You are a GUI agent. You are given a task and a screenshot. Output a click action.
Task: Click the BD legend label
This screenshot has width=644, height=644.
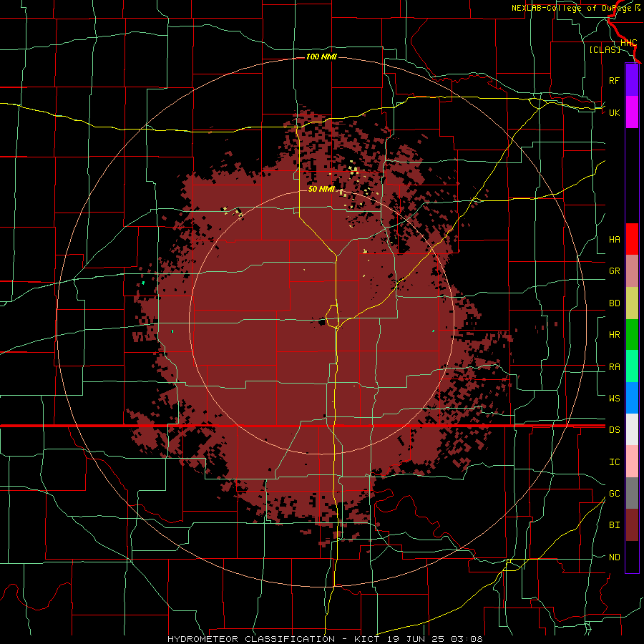[x=614, y=303]
